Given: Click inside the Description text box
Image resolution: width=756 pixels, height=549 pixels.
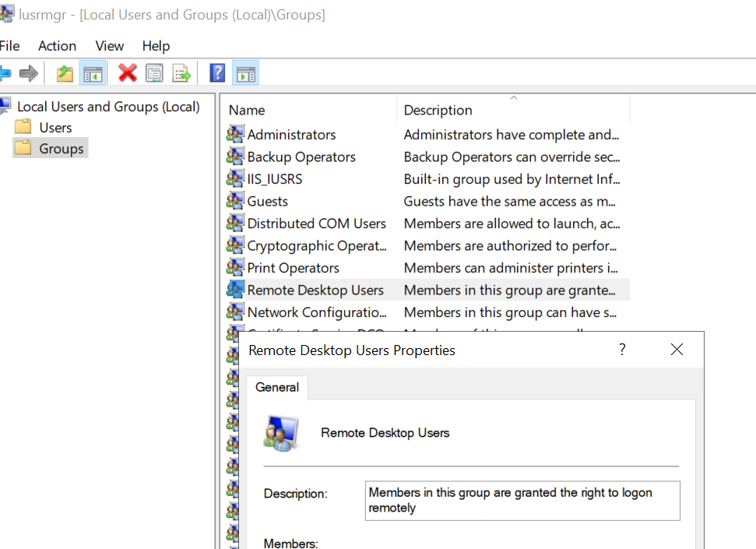Looking at the screenshot, I should point(522,500).
